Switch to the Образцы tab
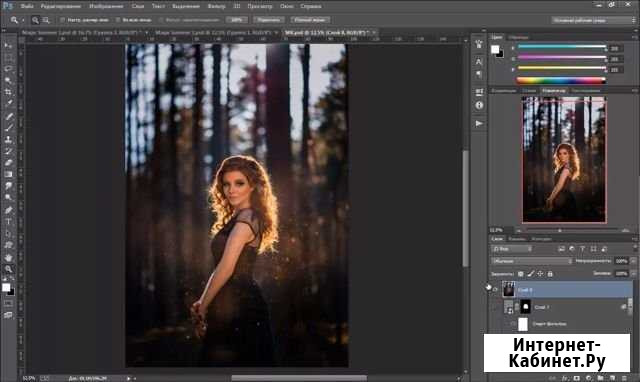This screenshot has width=640, height=382. [518, 37]
